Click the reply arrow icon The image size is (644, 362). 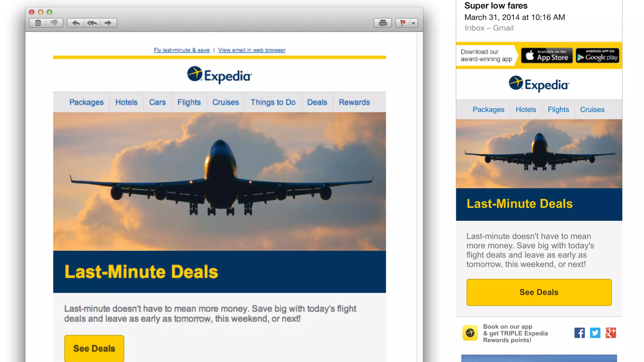tap(75, 23)
